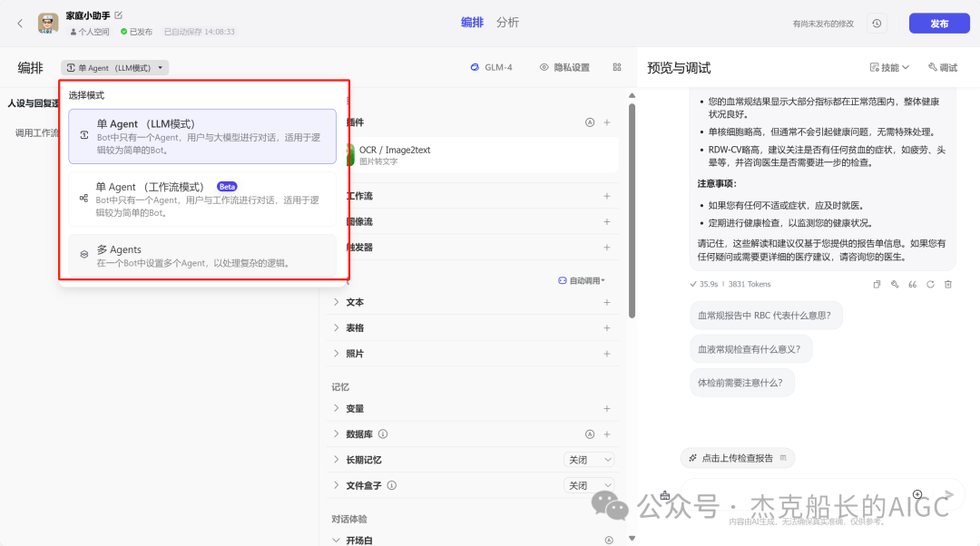Edit bot name with the pencil icon
The height and width of the screenshot is (546, 980).
119,15
